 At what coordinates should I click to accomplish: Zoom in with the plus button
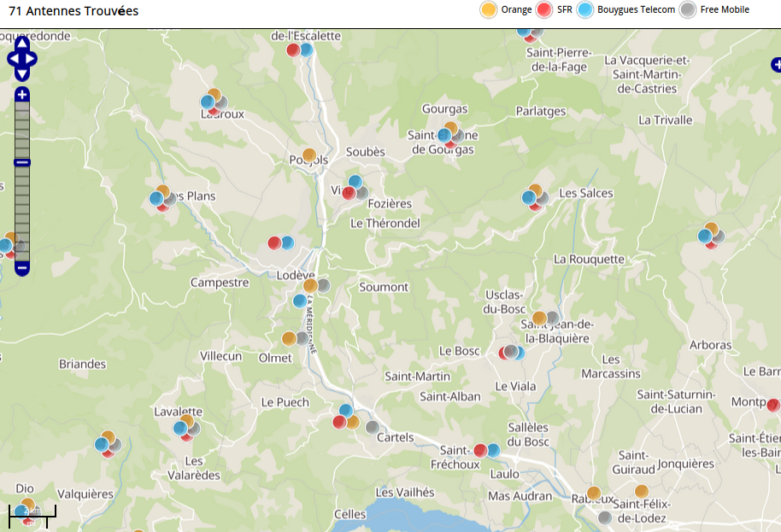[x=22, y=95]
